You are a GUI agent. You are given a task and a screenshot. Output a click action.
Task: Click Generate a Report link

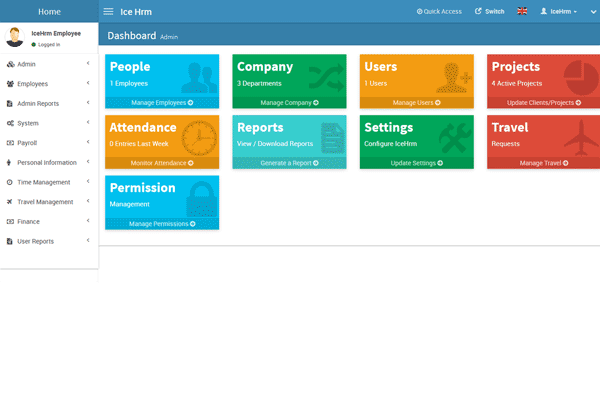pyautogui.click(x=288, y=163)
